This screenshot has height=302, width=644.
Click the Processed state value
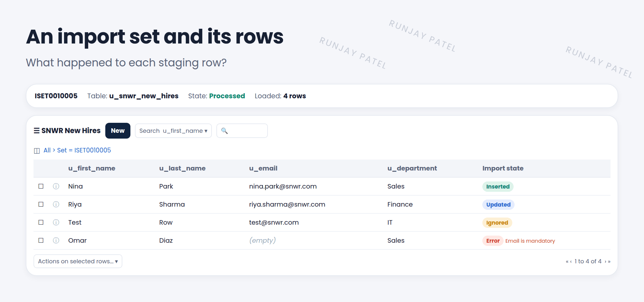click(227, 96)
